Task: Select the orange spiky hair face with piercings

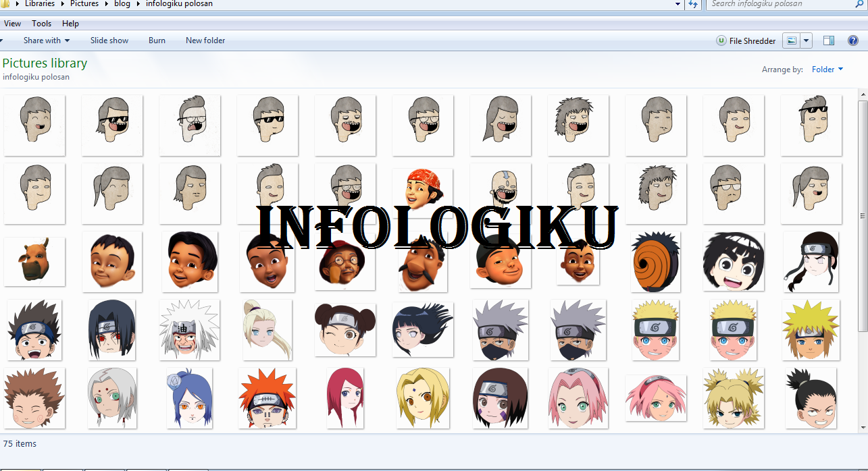Action: coord(267,398)
